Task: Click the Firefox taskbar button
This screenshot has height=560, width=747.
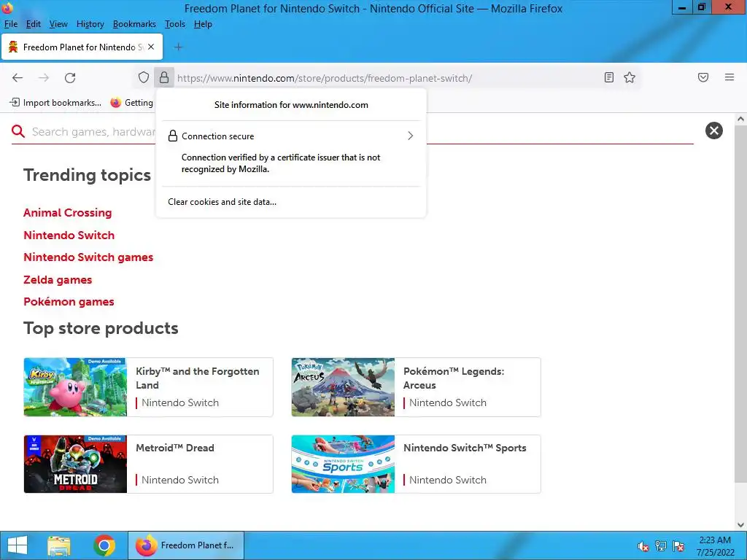Action: point(186,545)
